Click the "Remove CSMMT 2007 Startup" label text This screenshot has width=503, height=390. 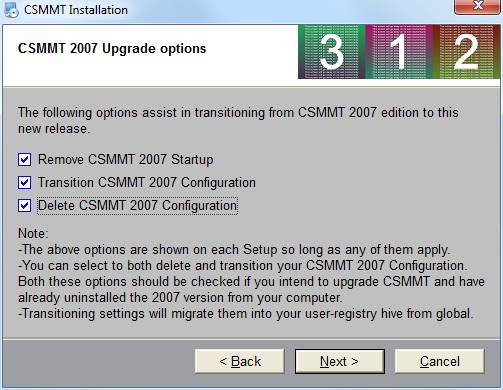[x=125, y=159]
